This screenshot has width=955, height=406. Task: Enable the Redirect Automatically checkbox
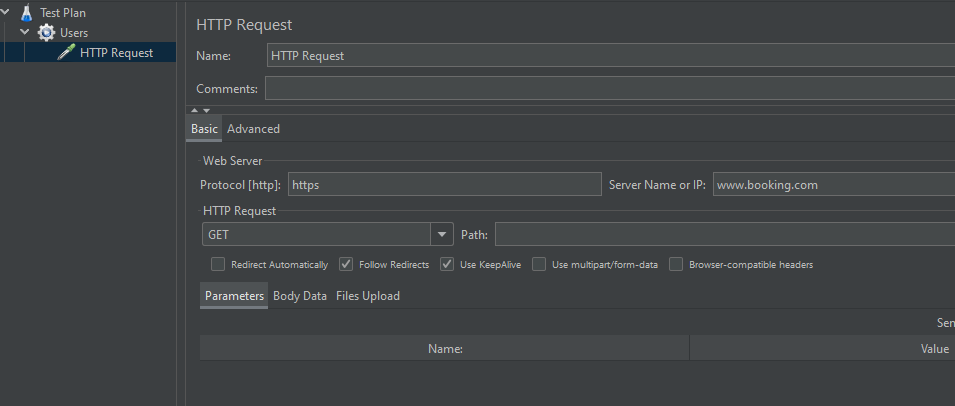click(x=218, y=265)
